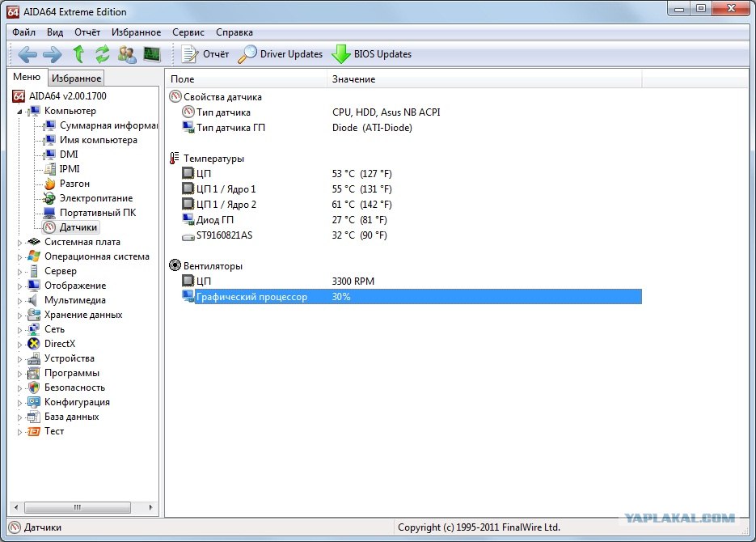The height and width of the screenshot is (542, 756).
Task: Open the Справка menu
Action: click(x=234, y=32)
